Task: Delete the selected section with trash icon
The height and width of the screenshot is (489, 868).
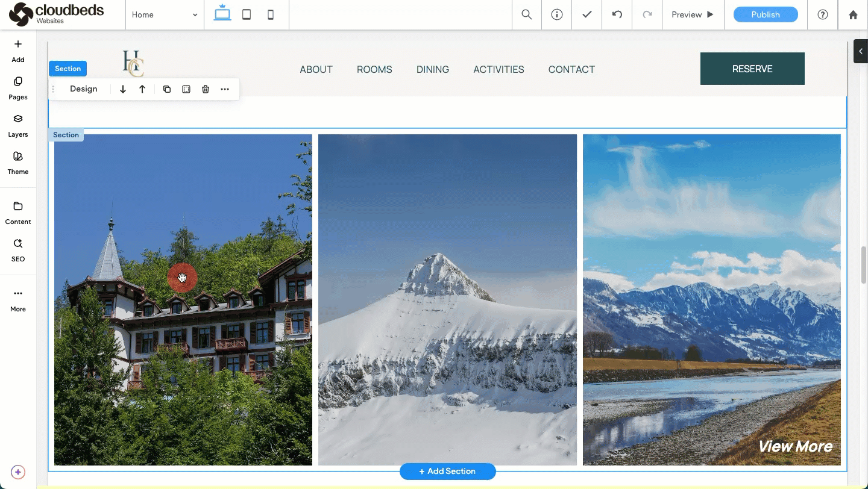Action: tap(206, 89)
